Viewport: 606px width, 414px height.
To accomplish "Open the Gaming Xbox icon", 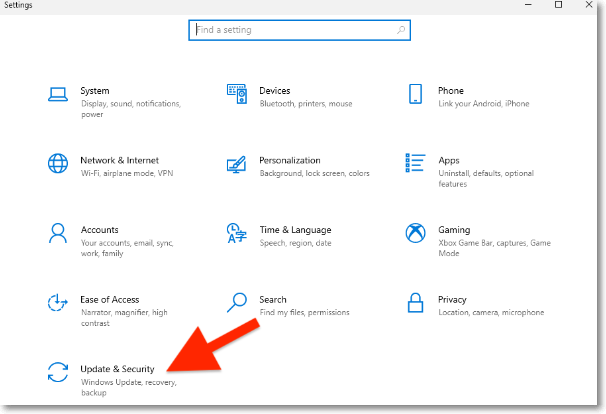I will point(415,233).
